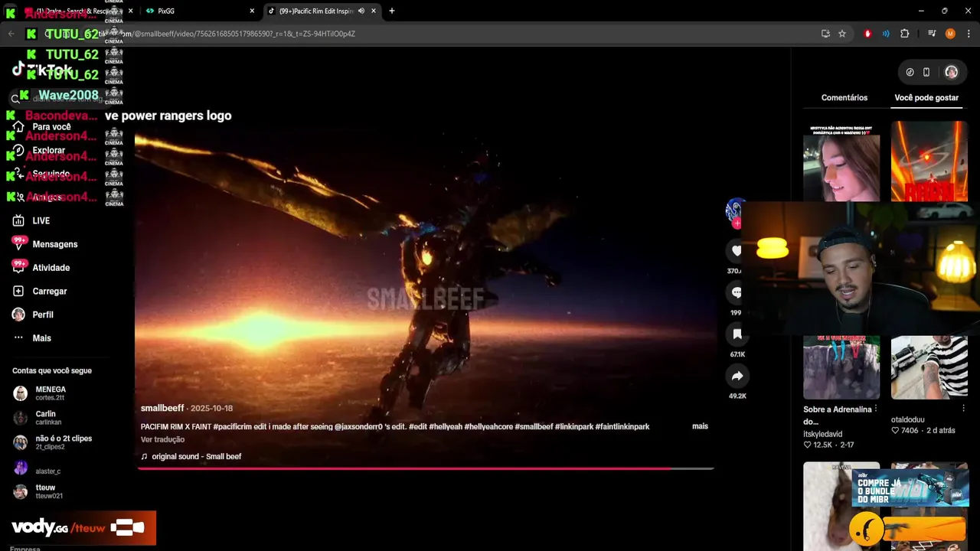Open Explorar in the sidebar
The height and width of the screenshot is (551, 980).
(x=48, y=150)
